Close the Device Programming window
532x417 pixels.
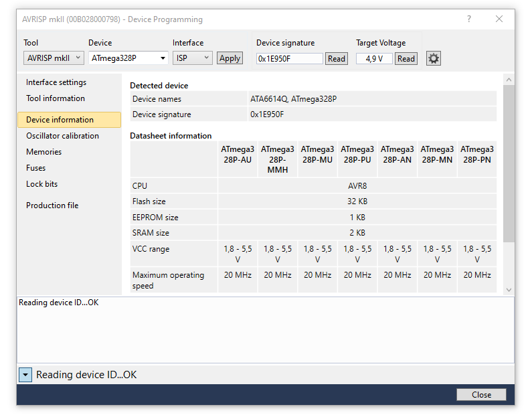pos(499,19)
